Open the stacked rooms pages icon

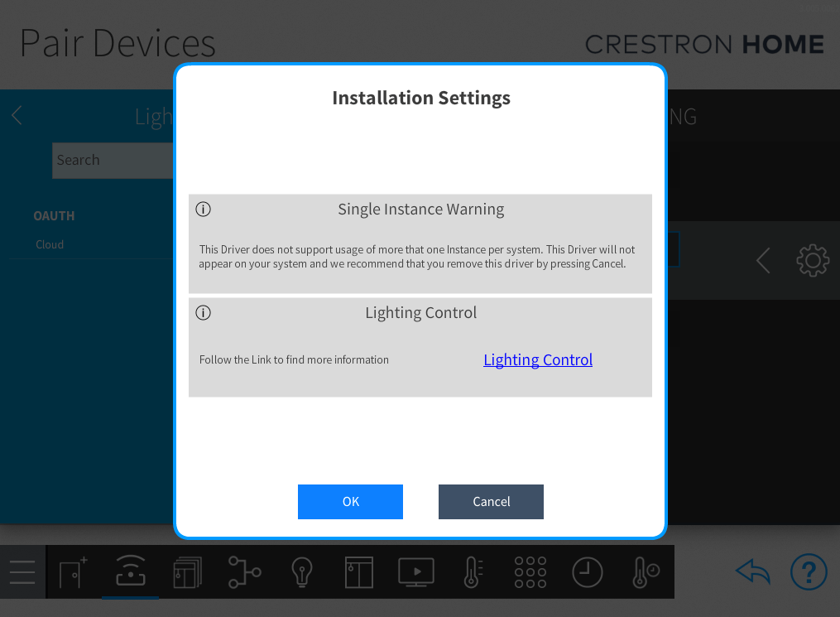[x=188, y=572]
